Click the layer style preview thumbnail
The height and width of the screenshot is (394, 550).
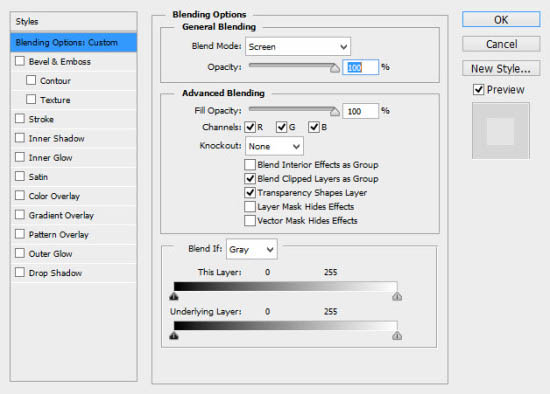[501, 131]
